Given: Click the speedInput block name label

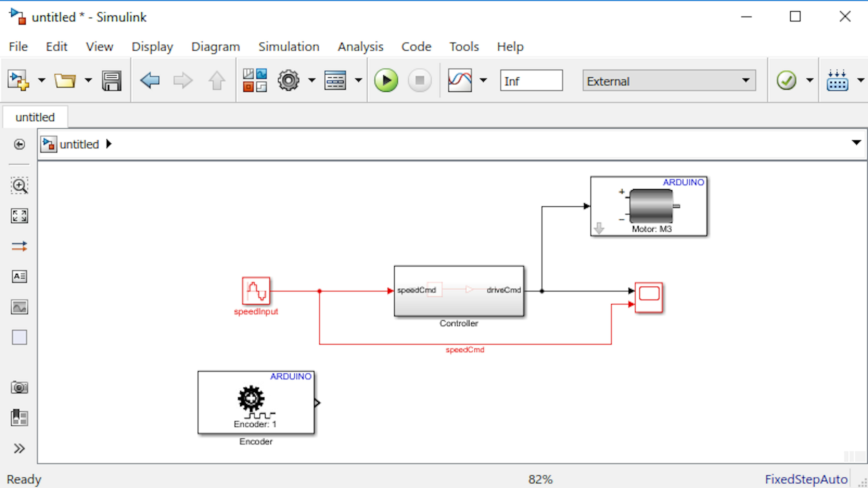Looking at the screenshot, I should pos(256,312).
